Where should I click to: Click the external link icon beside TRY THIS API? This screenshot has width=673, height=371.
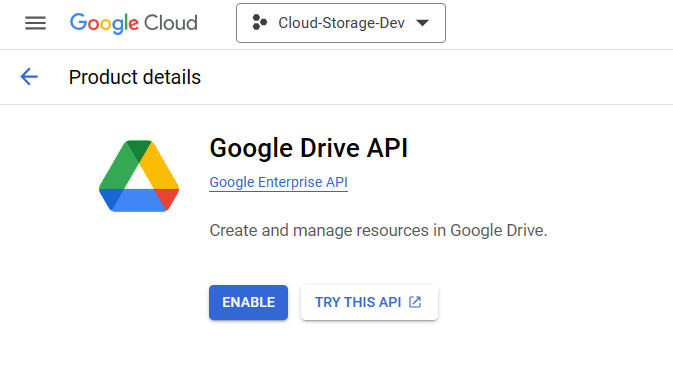pos(415,302)
